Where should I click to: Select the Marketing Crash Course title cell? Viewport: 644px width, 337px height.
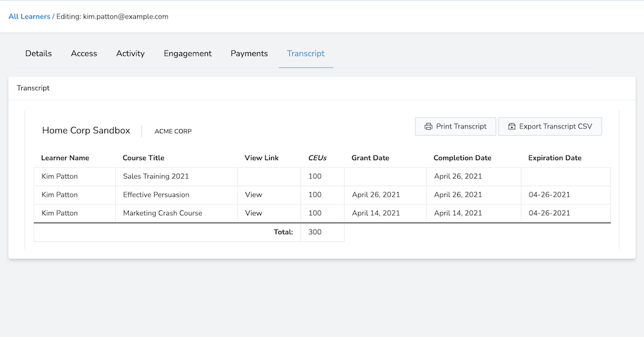176,214
